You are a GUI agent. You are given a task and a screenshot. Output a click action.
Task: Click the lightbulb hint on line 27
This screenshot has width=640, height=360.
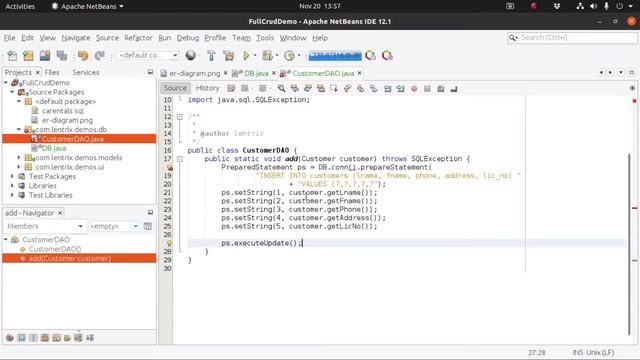tap(169, 243)
